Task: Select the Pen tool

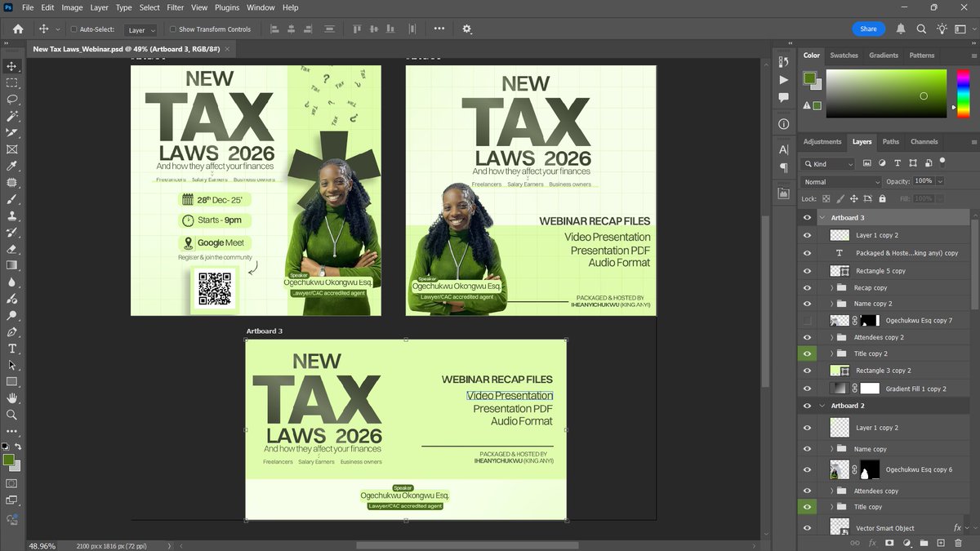Action: pyautogui.click(x=11, y=332)
